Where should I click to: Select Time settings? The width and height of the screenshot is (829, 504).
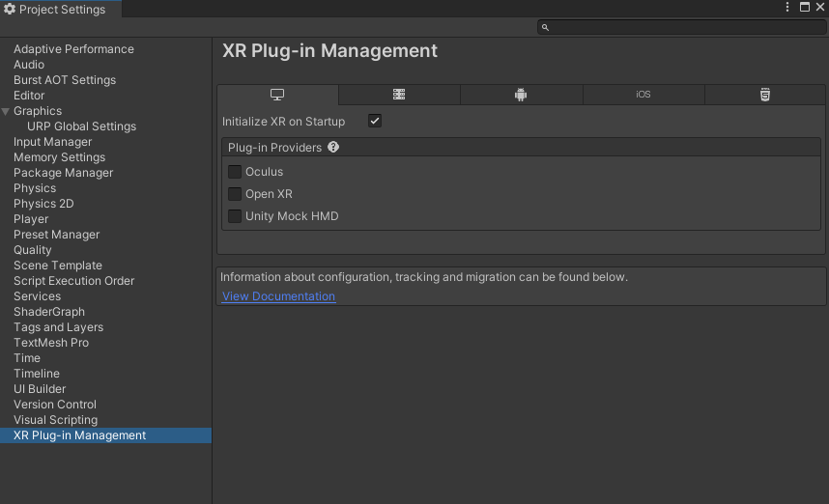point(26,358)
